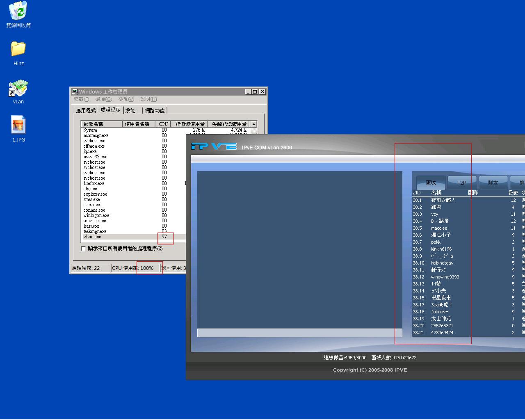
Task: Enable show processes from all users checkbox
Action: click(84, 249)
